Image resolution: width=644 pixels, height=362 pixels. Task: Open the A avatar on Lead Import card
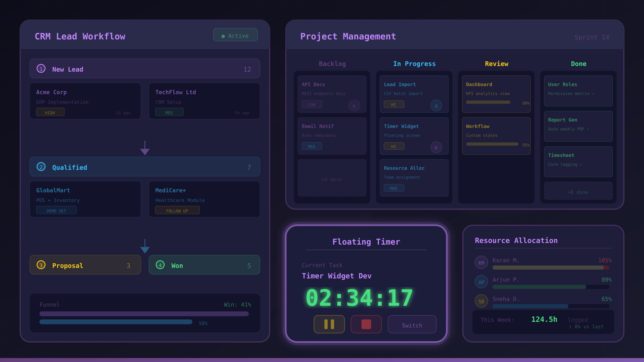(x=436, y=106)
